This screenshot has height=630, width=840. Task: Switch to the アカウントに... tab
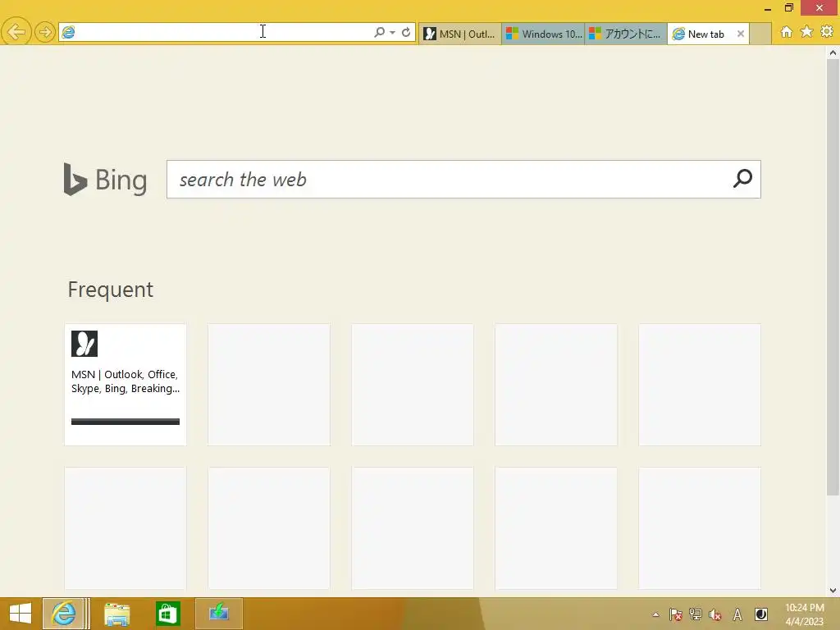click(626, 34)
